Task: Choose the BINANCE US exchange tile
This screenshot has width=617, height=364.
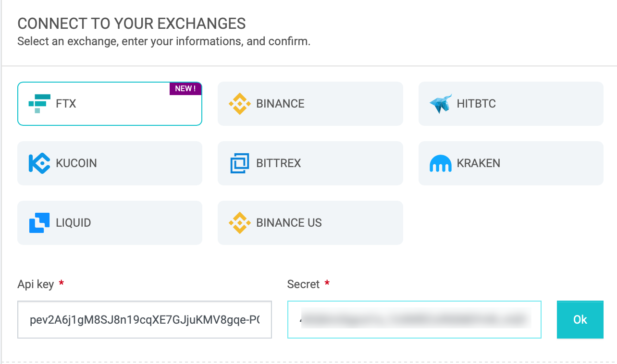Action: (310, 223)
